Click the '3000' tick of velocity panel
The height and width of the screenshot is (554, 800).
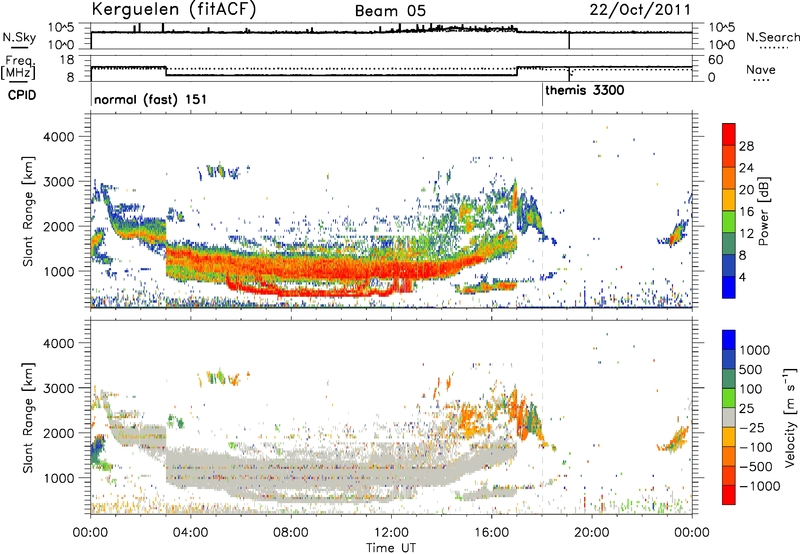pos(58,388)
